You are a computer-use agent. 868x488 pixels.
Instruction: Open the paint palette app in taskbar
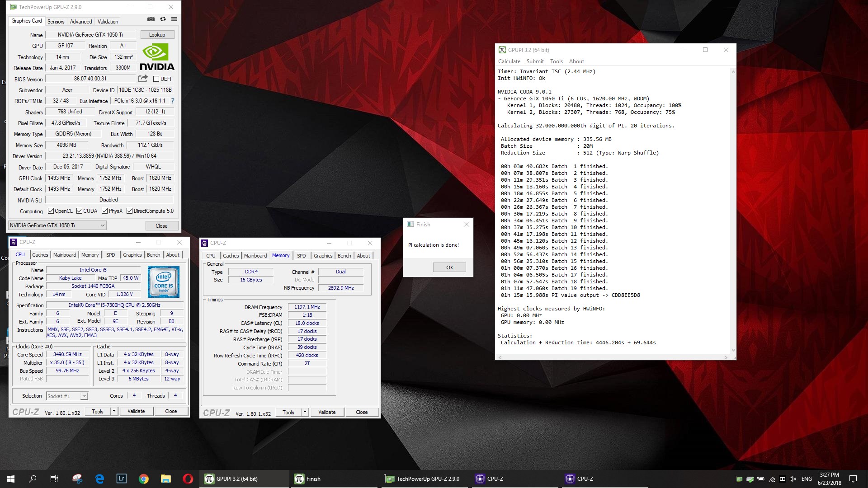(x=77, y=479)
